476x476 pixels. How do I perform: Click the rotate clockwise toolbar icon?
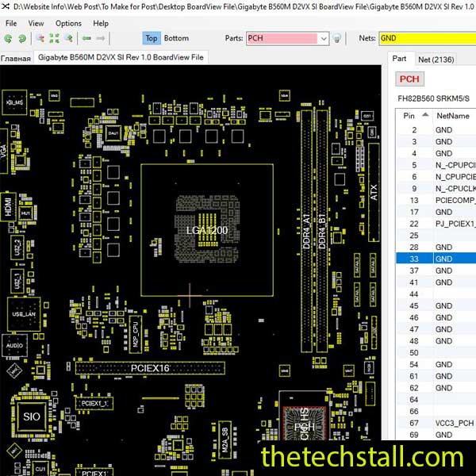pos(22,39)
